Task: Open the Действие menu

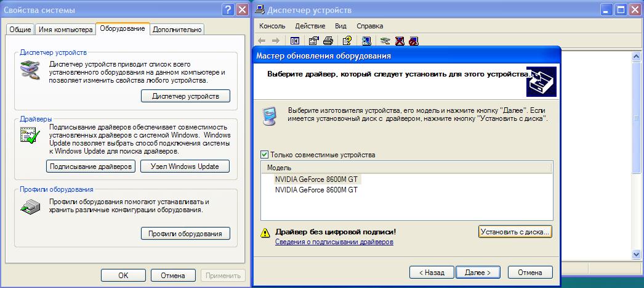Action: (310, 26)
